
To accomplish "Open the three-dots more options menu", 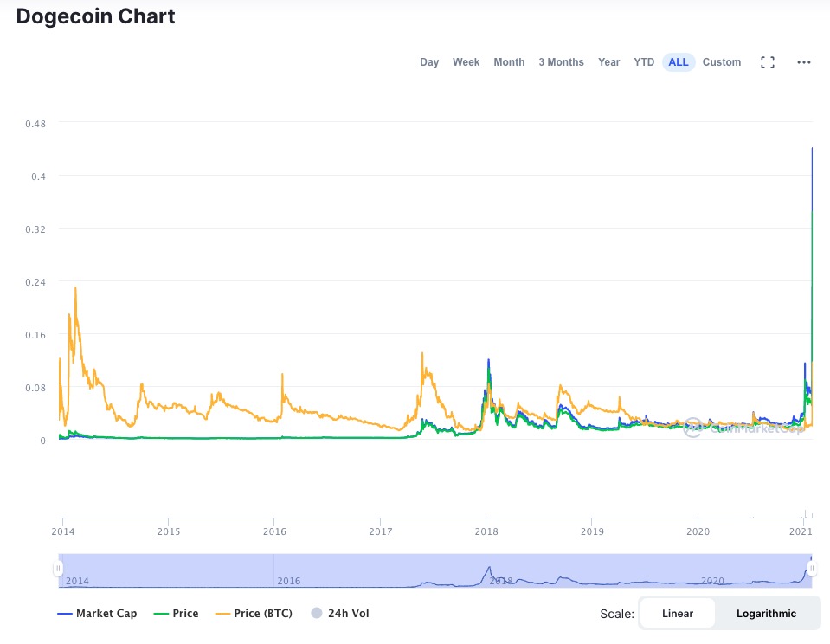I will [803, 62].
